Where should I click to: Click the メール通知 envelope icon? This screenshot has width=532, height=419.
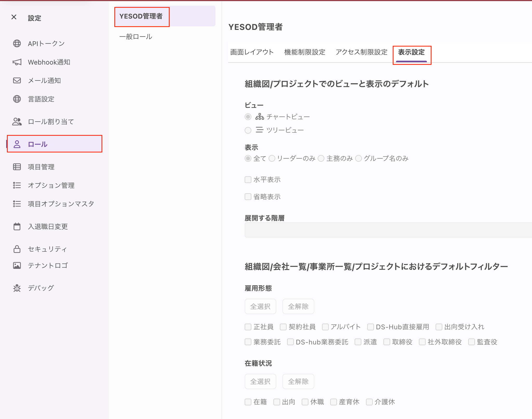pyautogui.click(x=17, y=81)
